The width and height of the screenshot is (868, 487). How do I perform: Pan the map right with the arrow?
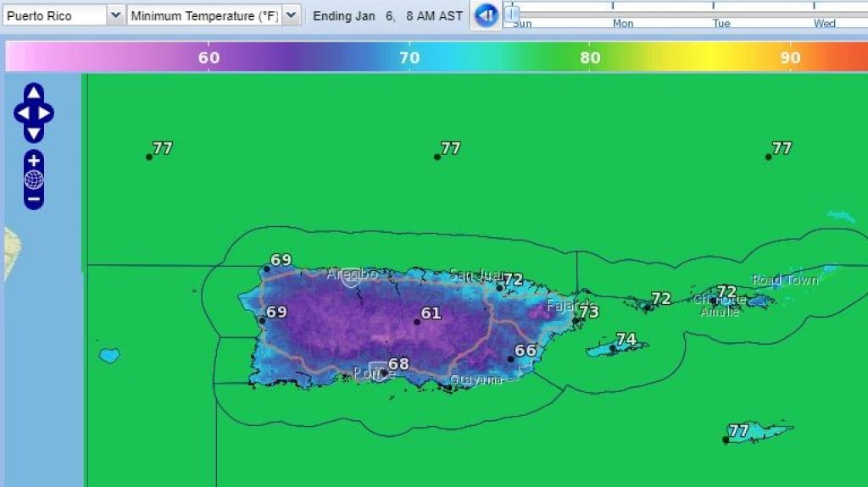tap(46, 113)
